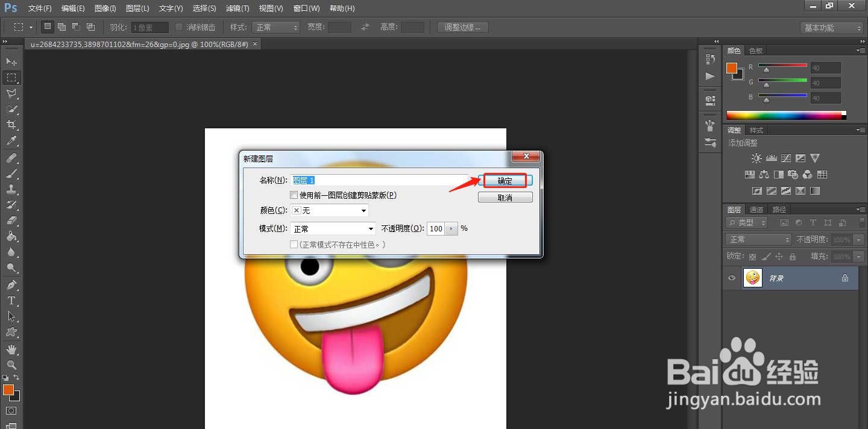
Task: Open the Essentials workspace dropdown
Action: 832,28
